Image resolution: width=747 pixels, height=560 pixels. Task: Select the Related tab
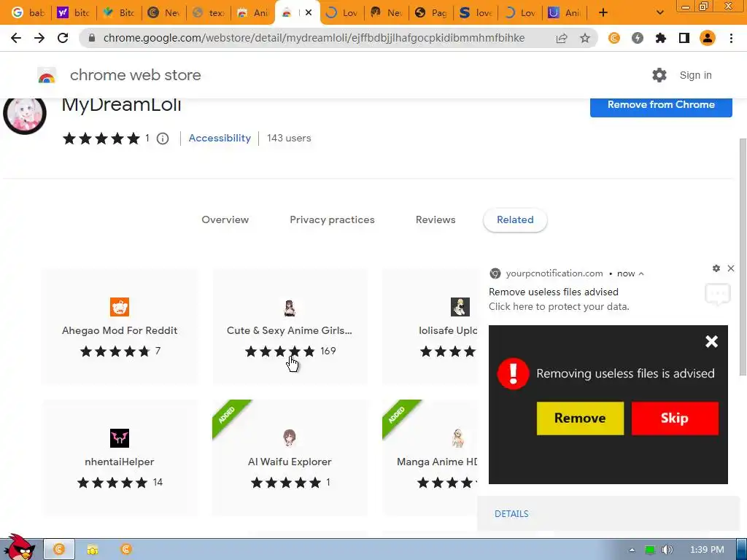coord(515,220)
